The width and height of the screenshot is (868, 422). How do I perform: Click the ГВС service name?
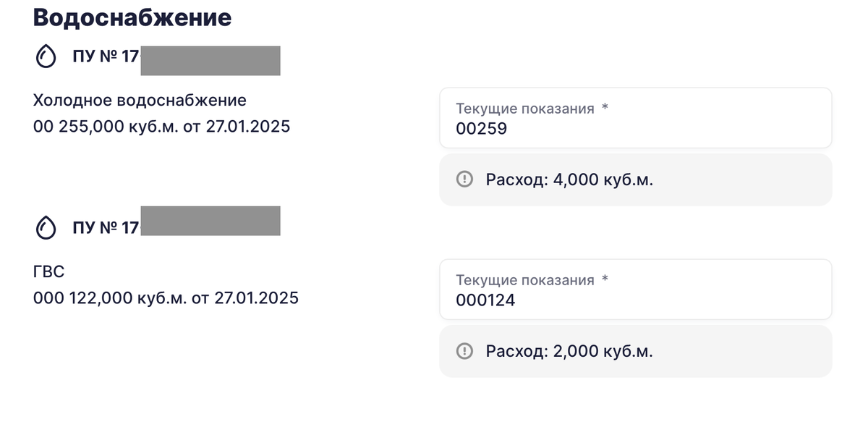pos(49,272)
